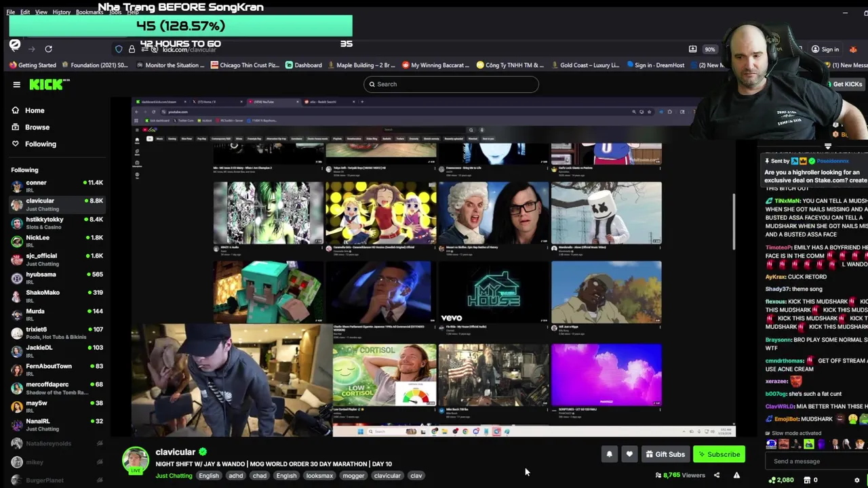Viewport: 868px width, 488px height.
Task: Go to Home in Kick sidebar
Action: coord(35,110)
